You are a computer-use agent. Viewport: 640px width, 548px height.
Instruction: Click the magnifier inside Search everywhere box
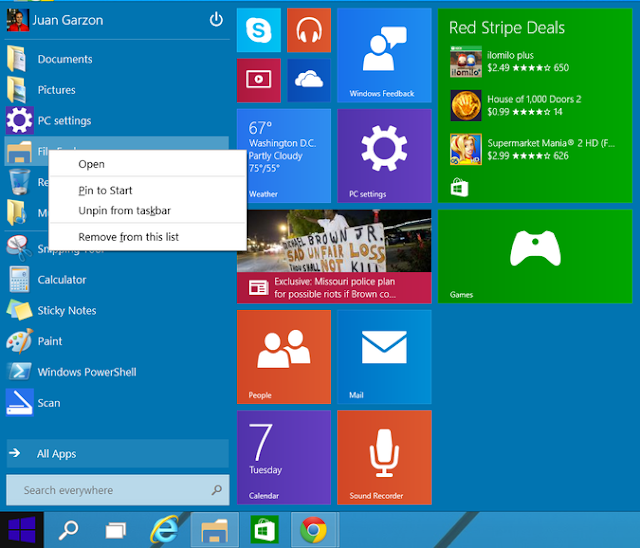217,490
